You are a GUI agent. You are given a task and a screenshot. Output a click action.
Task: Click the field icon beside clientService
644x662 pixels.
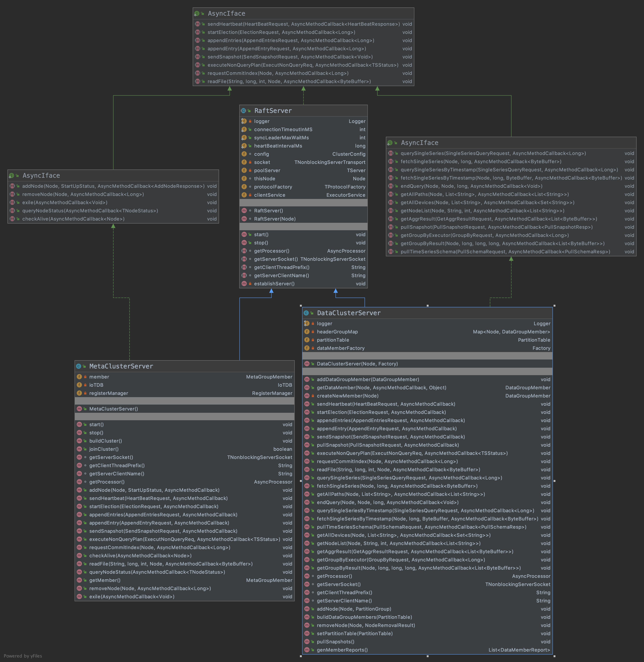point(244,195)
